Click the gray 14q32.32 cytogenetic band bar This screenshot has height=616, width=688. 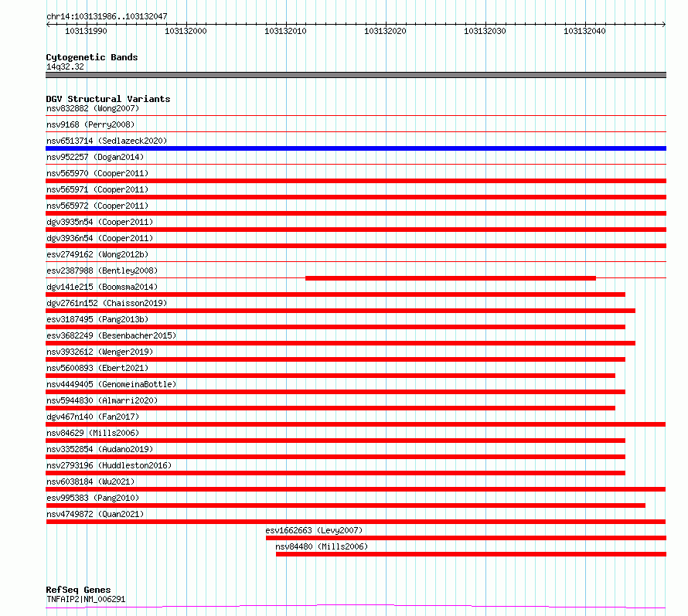(x=356, y=75)
